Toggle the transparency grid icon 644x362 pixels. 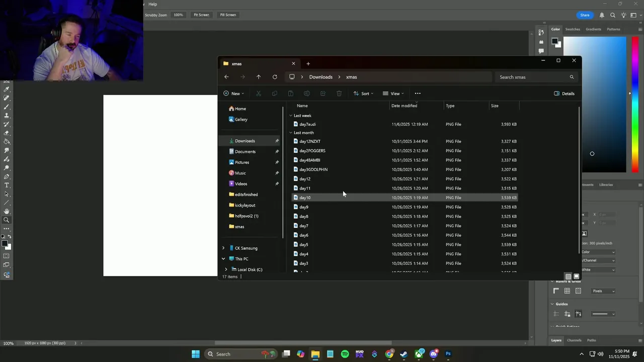[x=578, y=291]
